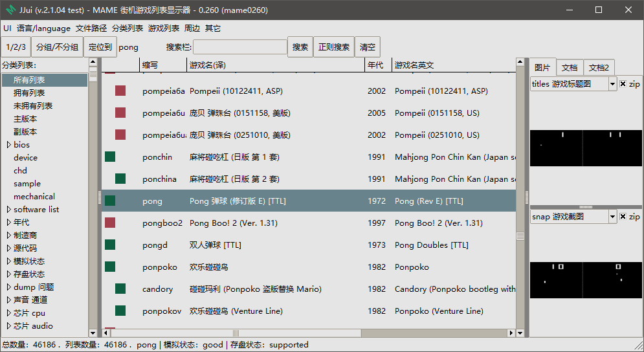Open the snap 游戏截图 dropdown
This screenshot has width=644, height=352.
[x=612, y=217]
